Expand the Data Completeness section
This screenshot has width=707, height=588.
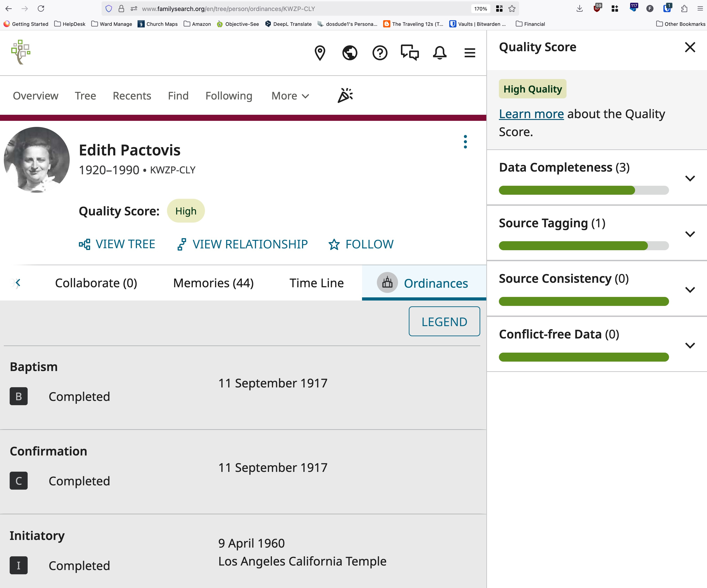coord(690,179)
